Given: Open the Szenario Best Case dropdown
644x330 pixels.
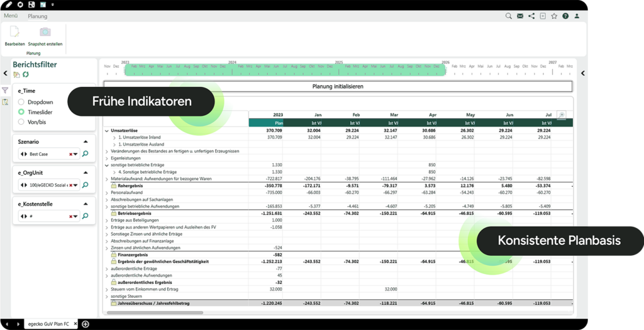Looking at the screenshot, I should pyautogui.click(x=75, y=154).
